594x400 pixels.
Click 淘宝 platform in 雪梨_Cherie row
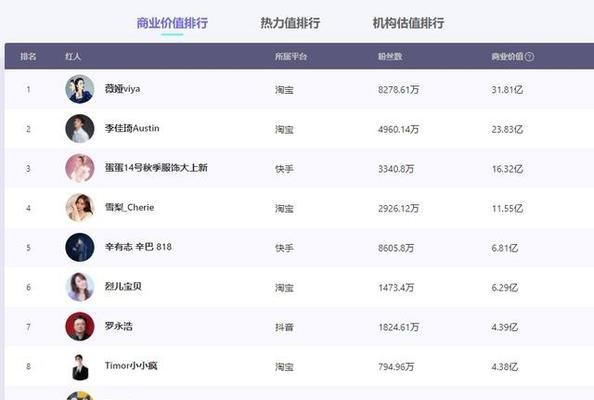[x=284, y=209]
